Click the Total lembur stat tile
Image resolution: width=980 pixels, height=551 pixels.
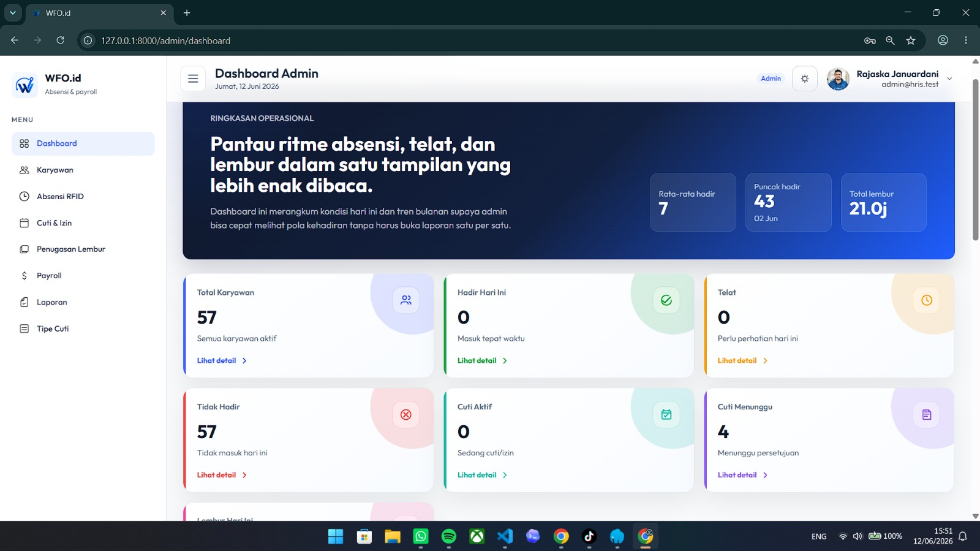click(884, 202)
